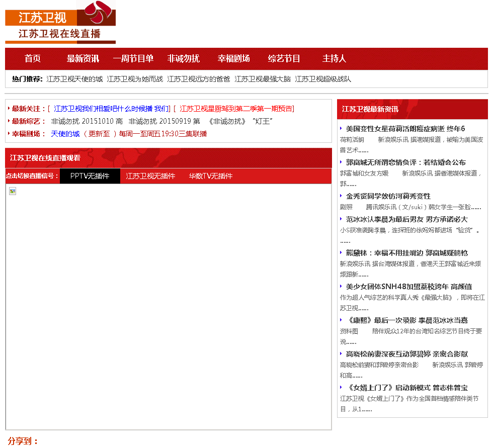The image size is (493, 448).
Task: Open hot recommendation 江苏卫视为她而战
Action: (135, 79)
